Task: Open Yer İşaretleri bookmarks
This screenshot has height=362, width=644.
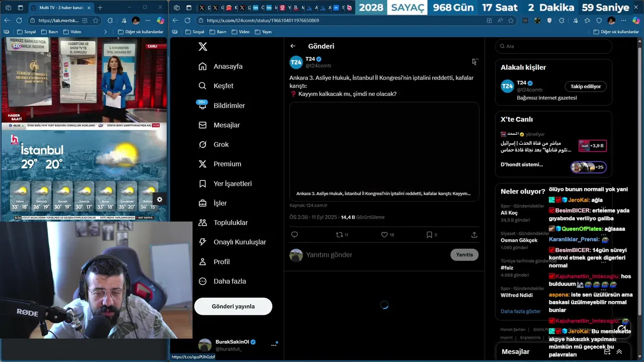Action: click(x=225, y=184)
